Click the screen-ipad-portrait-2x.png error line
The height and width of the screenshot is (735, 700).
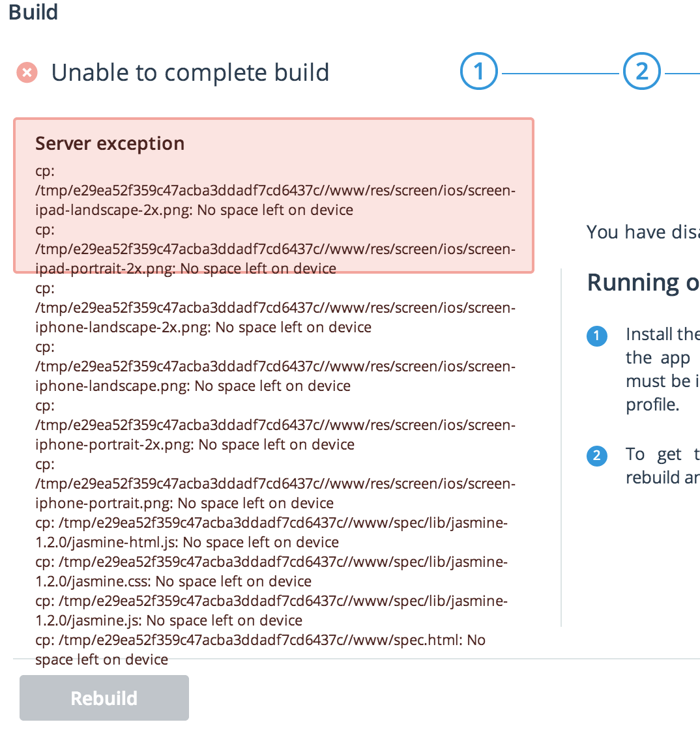[186, 268]
